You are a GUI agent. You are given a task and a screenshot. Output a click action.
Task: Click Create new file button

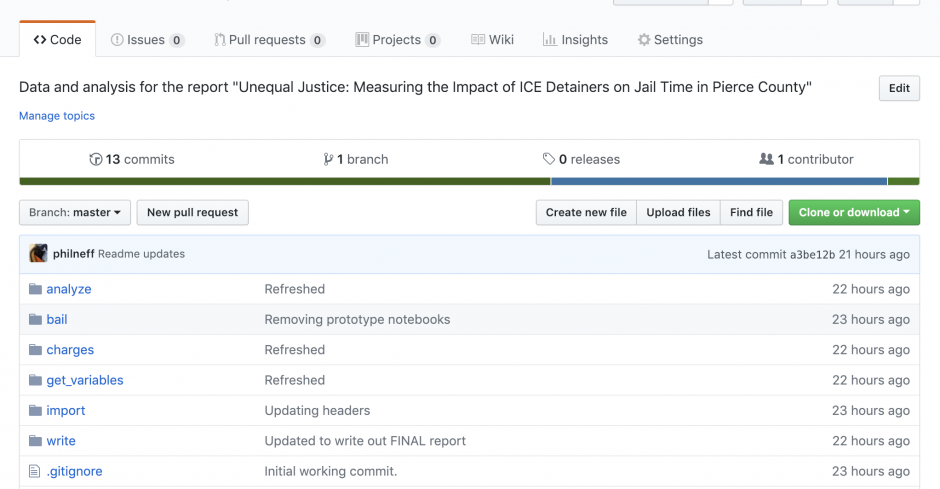pyautogui.click(x=586, y=213)
